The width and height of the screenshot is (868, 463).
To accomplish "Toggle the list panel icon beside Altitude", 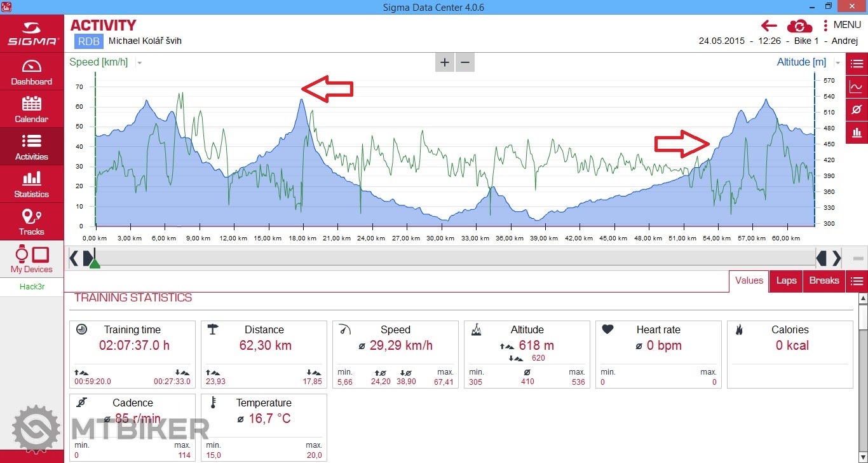I will (857, 64).
